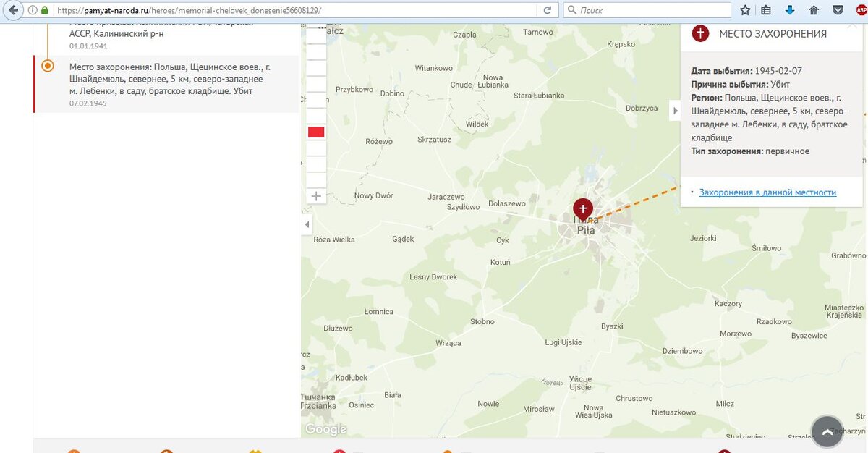Screen dimensions: 868x453
Task: Show site information via the info icon
Action: [33, 10]
